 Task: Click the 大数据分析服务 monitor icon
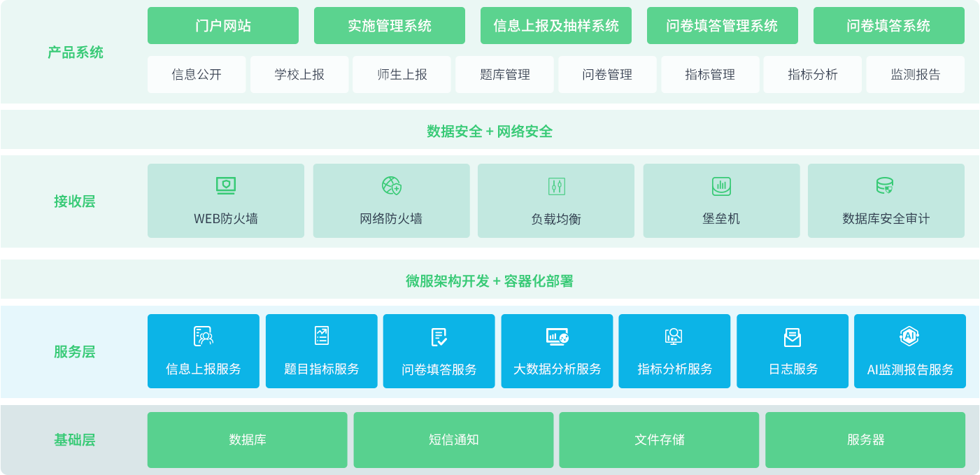pos(557,336)
